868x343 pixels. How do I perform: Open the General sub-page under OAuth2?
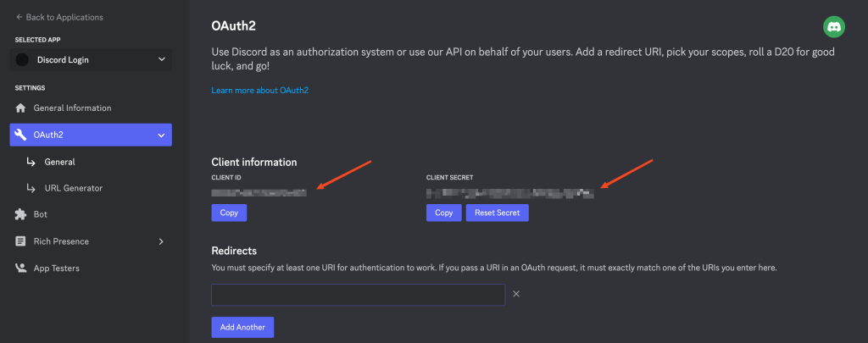tap(59, 162)
